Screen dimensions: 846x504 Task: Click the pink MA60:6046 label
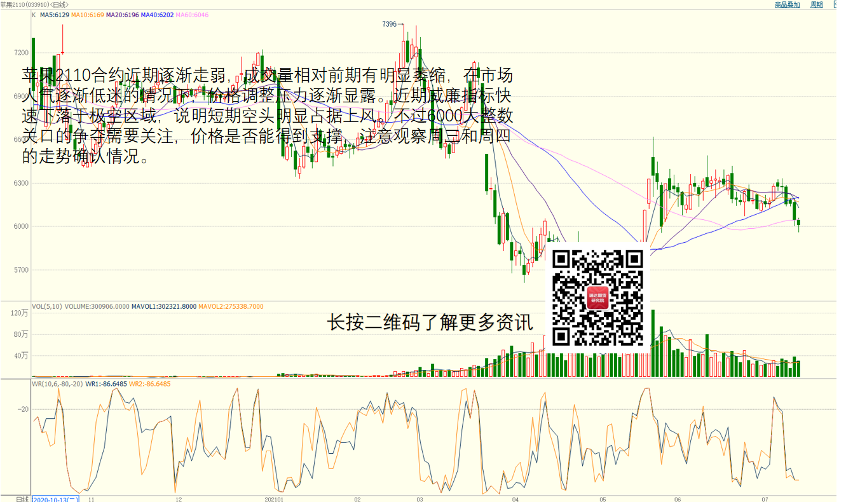pos(191,15)
